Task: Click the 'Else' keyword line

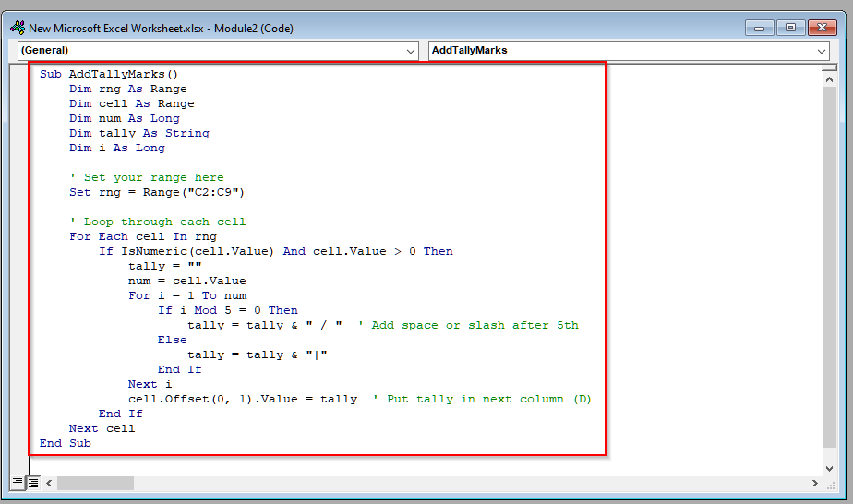Action: [x=173, y=340]
